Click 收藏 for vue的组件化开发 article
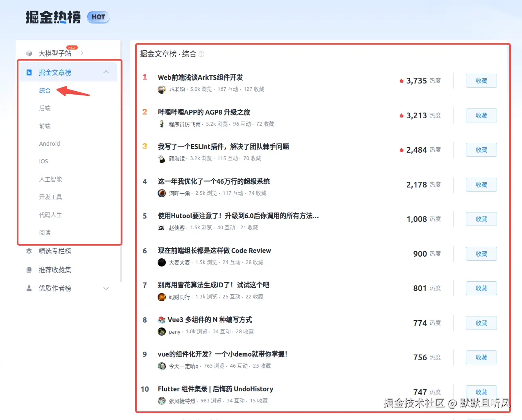This screenshot has height=420, width=522. point(481,357)
